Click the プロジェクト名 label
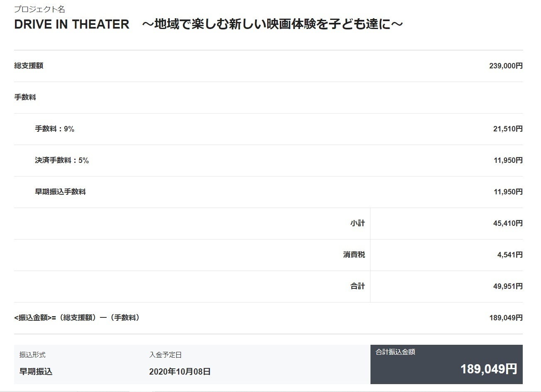The image size is (541, 392). click(x=39, y=9)
